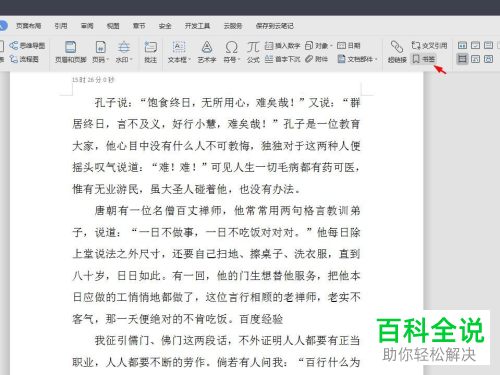Switch to the 安全 security tab

click(165, 26)
